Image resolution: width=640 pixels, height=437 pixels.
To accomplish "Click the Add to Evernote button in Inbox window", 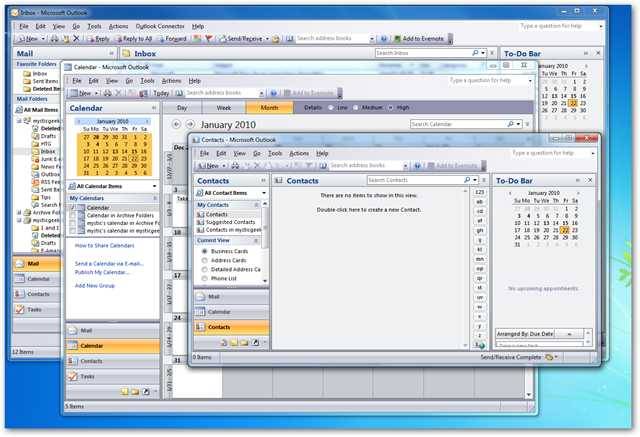I will pos(419,39).
